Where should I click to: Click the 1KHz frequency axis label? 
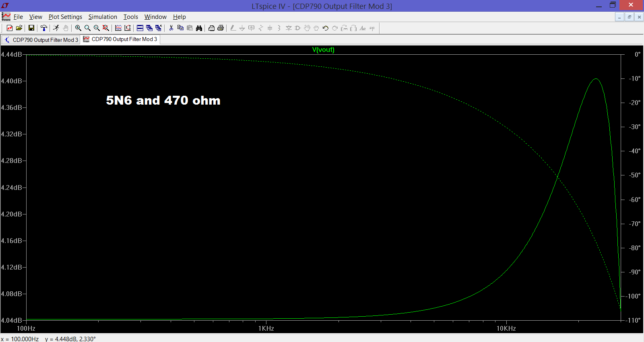tap(266, 328)
